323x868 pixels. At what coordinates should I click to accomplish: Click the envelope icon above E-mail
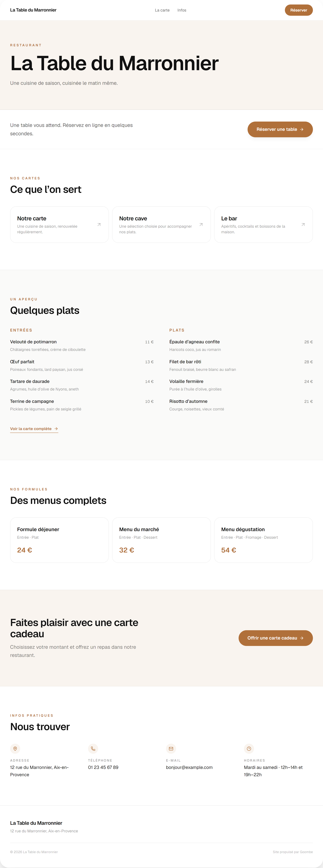click(171, 749)
